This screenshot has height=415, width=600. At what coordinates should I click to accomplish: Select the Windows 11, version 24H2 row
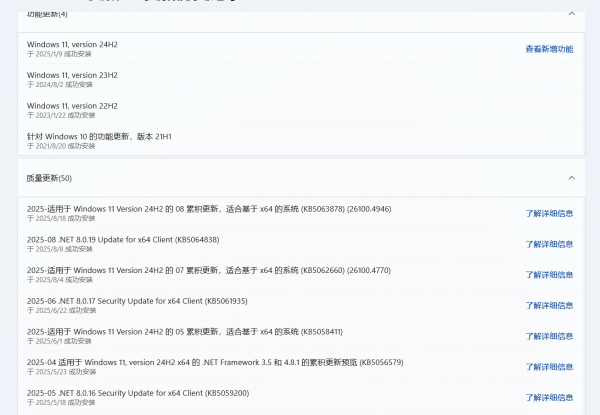(x=302, y=49)
